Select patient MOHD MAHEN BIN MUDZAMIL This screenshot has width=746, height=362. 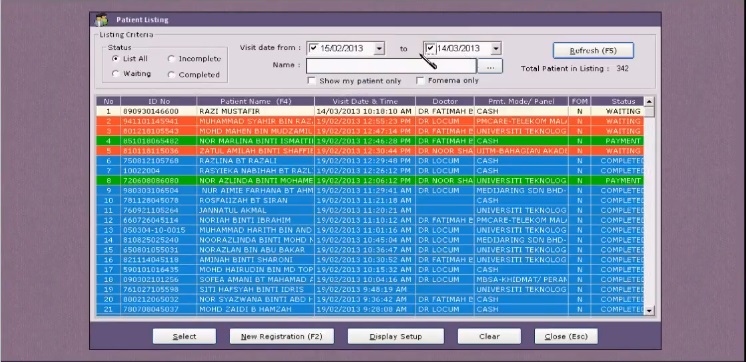click(370, 131)
